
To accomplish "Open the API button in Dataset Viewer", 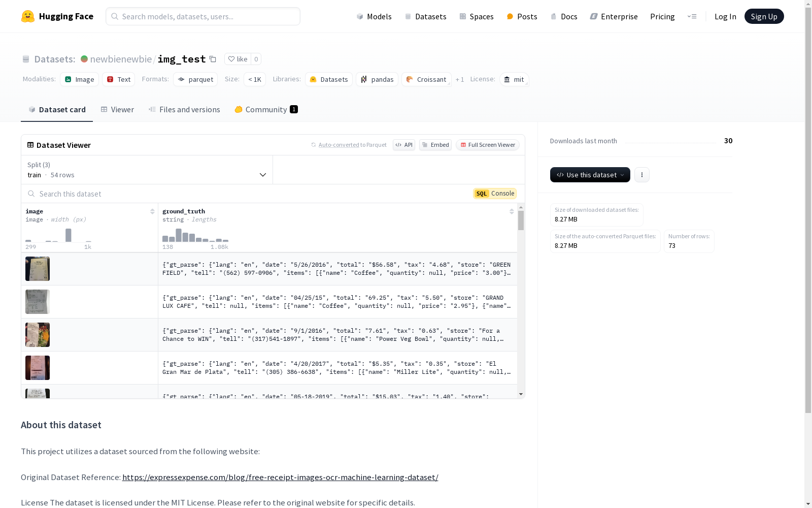I will tap(404, 145).
